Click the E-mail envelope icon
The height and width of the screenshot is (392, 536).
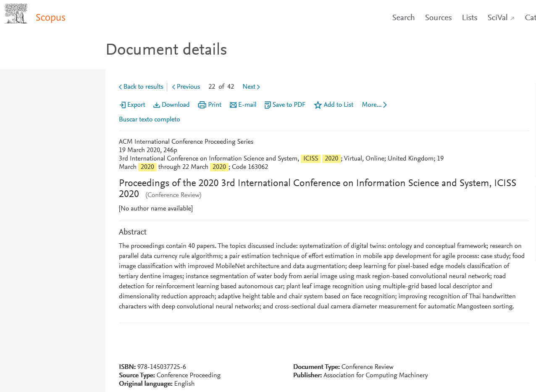point(233,105)
